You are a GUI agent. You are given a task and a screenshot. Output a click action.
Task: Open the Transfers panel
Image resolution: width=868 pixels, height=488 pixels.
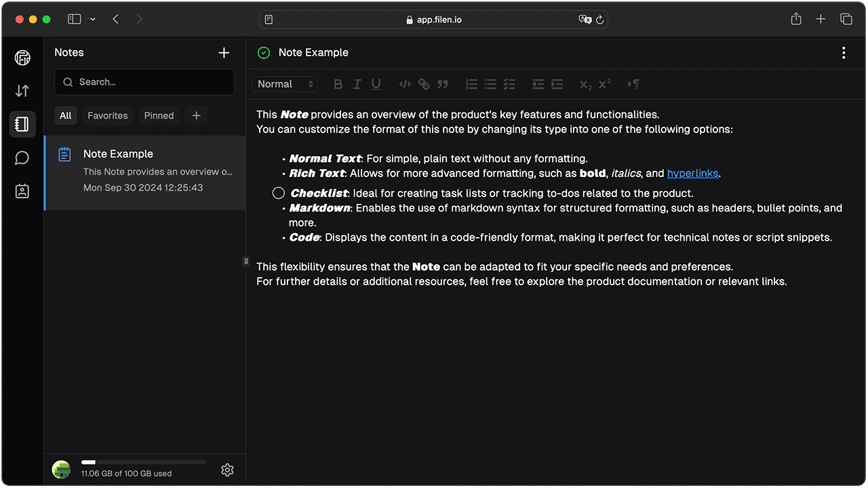22,90
